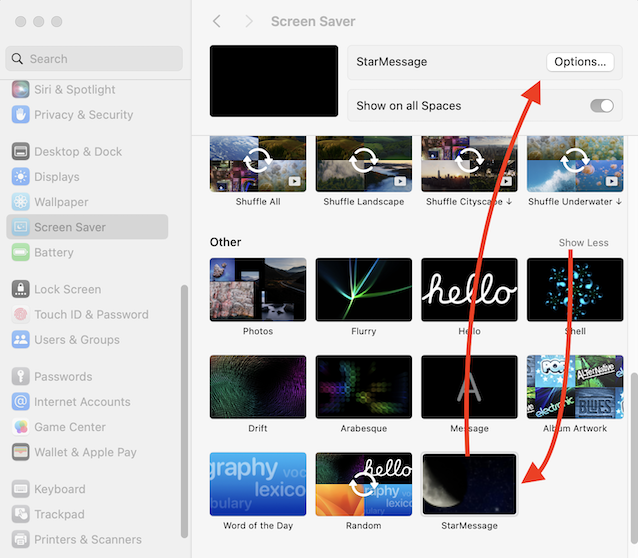Screen dimensions: 638x558
Task: Select the Shuffle Underwater screen saver
Action: click(575, 164)
